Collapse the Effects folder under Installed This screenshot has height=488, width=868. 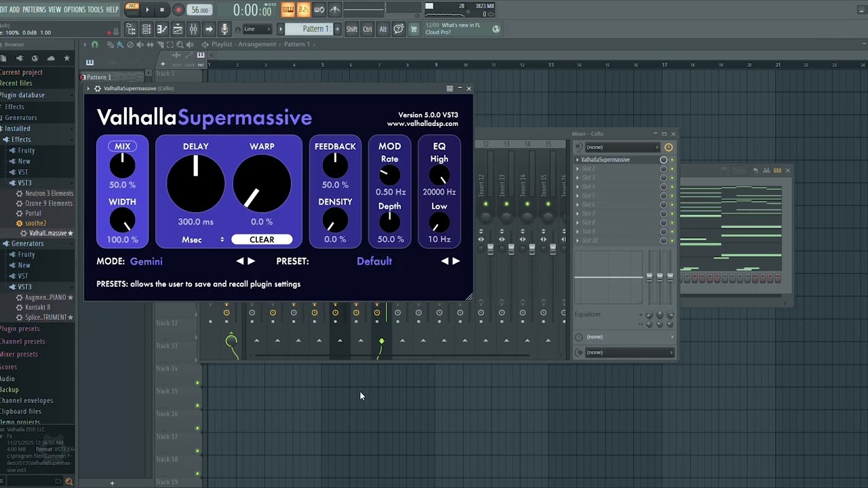click(x=20, y=139)
